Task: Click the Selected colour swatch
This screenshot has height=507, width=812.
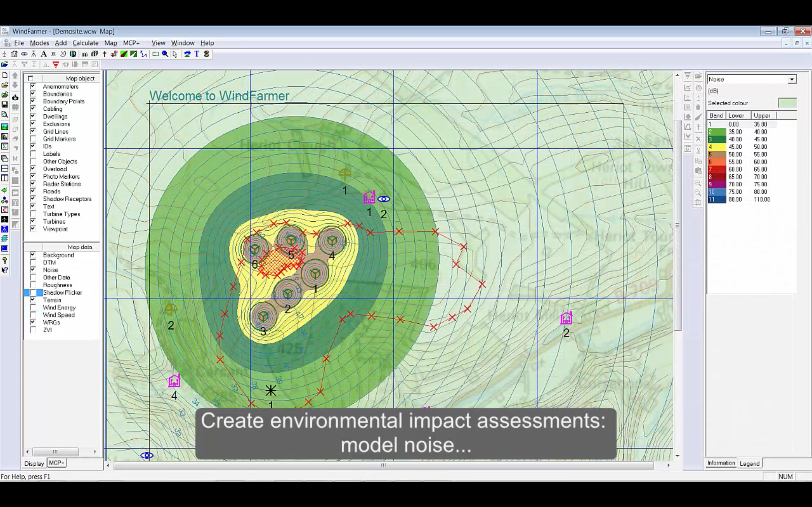Action: coord(787,103)
